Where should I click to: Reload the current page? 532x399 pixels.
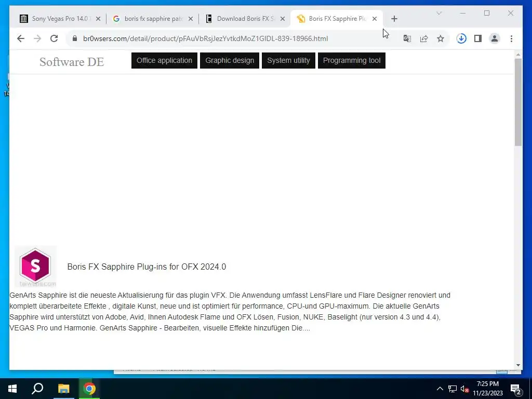point(54,38)
